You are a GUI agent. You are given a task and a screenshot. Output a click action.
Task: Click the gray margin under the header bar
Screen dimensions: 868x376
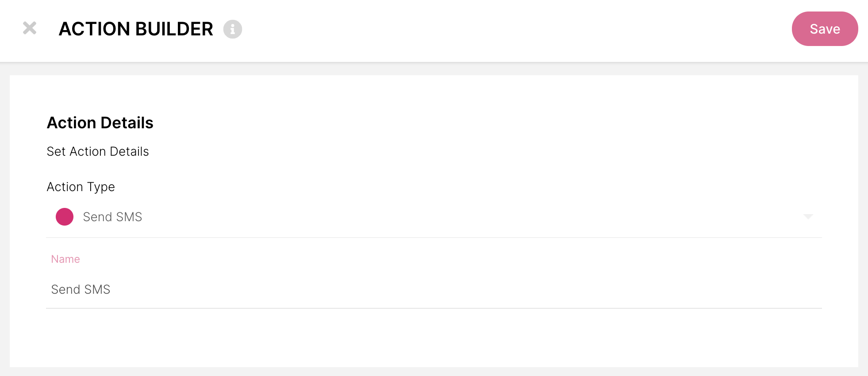point(434,69)
